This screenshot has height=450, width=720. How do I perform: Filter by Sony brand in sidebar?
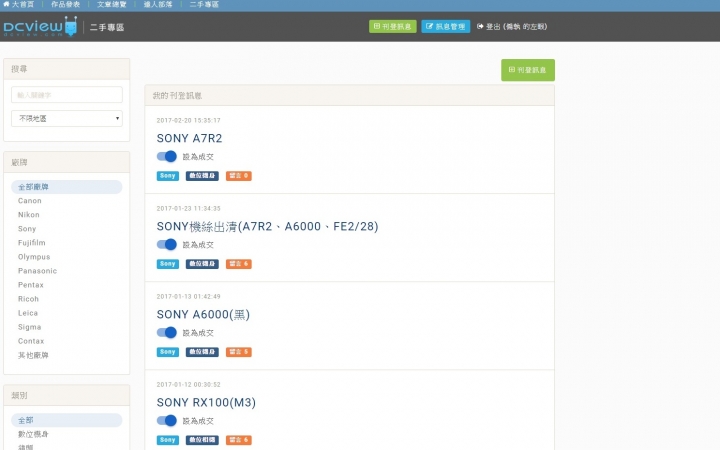click(27, 229)
